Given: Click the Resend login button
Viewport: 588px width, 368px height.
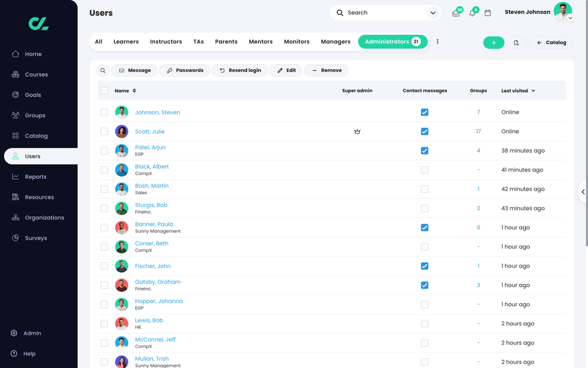Looking at the screenshot, I should click(239, 71).
